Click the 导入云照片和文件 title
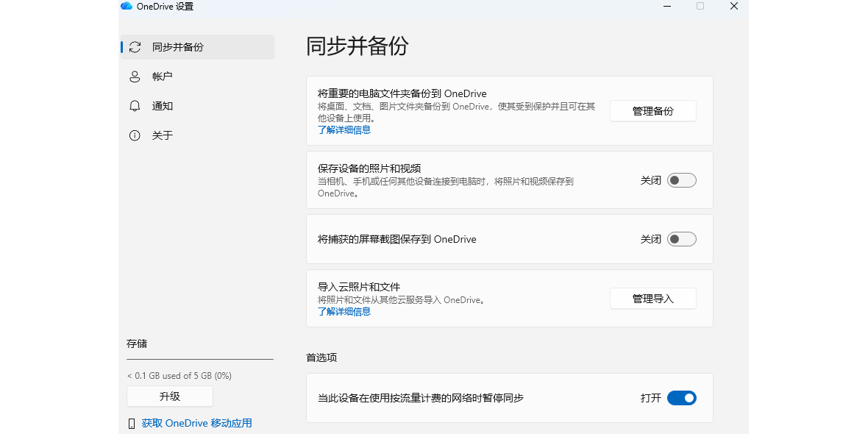The image size is (868, 434). coord(359,287)
